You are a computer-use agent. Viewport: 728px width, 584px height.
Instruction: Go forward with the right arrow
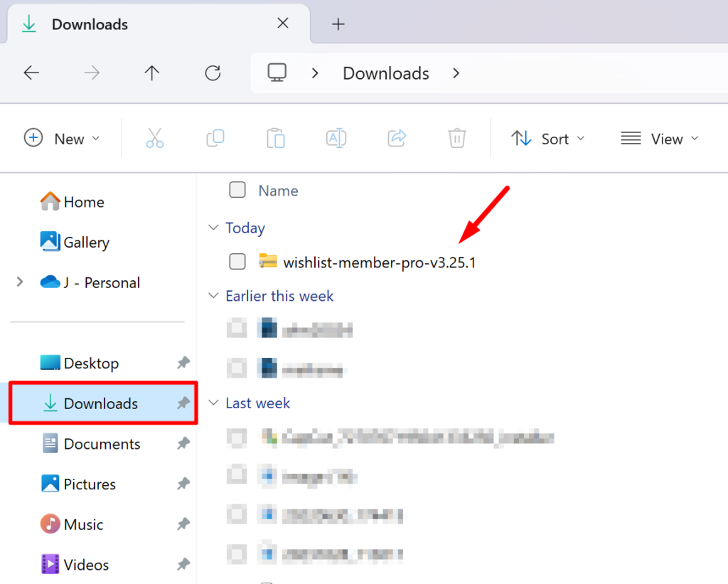(x=92, y=73)
